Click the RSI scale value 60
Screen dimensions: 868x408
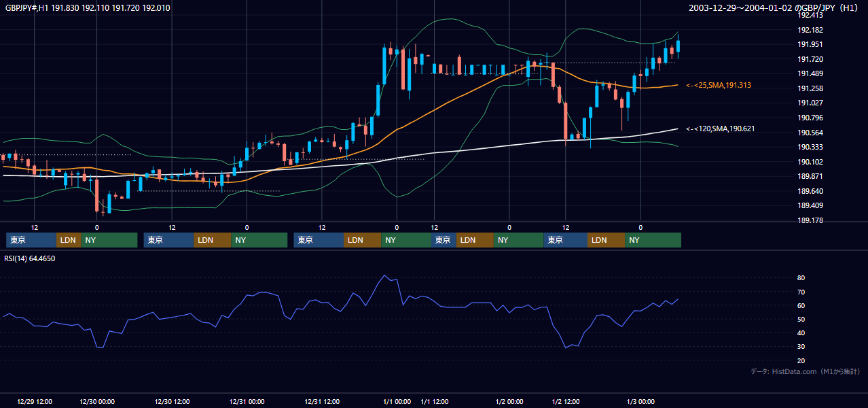click(801, 305)
